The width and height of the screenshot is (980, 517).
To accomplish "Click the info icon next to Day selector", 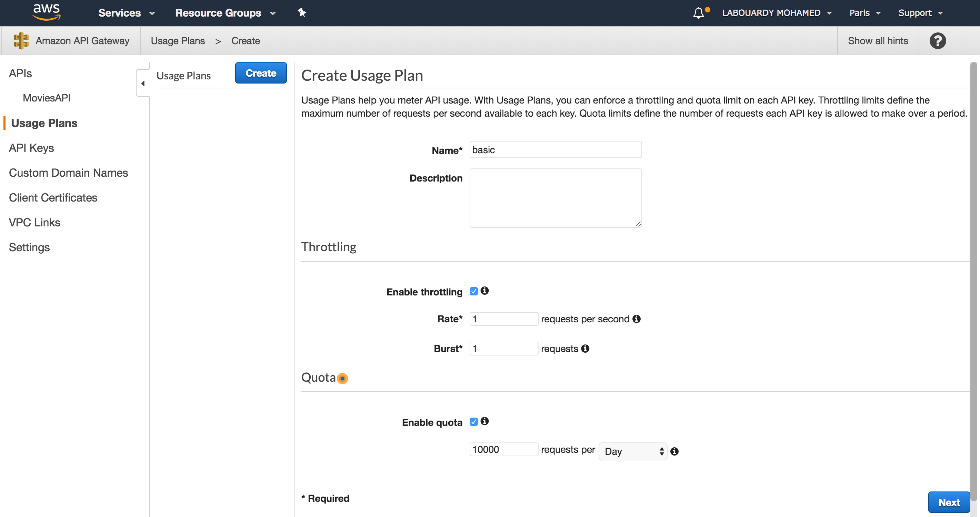I will (x=675, y=451).
